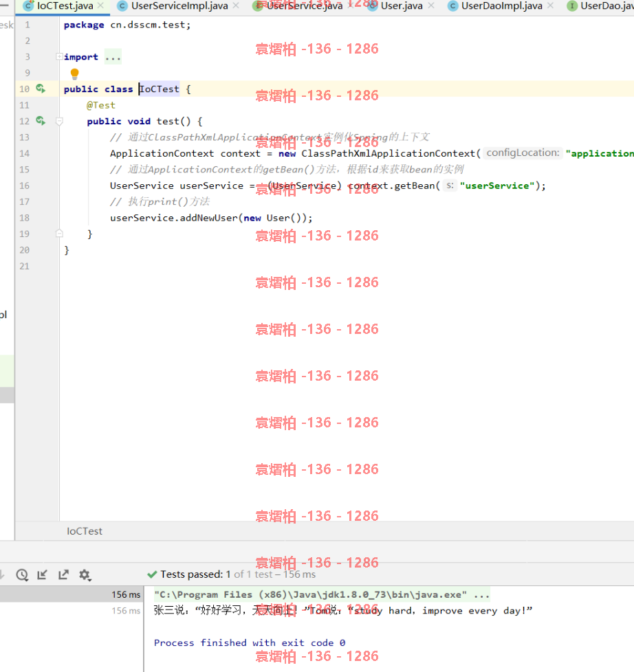Click the interface icon on UserDao.java tab
Screen dimensions: 634x672
coord(572,6)
